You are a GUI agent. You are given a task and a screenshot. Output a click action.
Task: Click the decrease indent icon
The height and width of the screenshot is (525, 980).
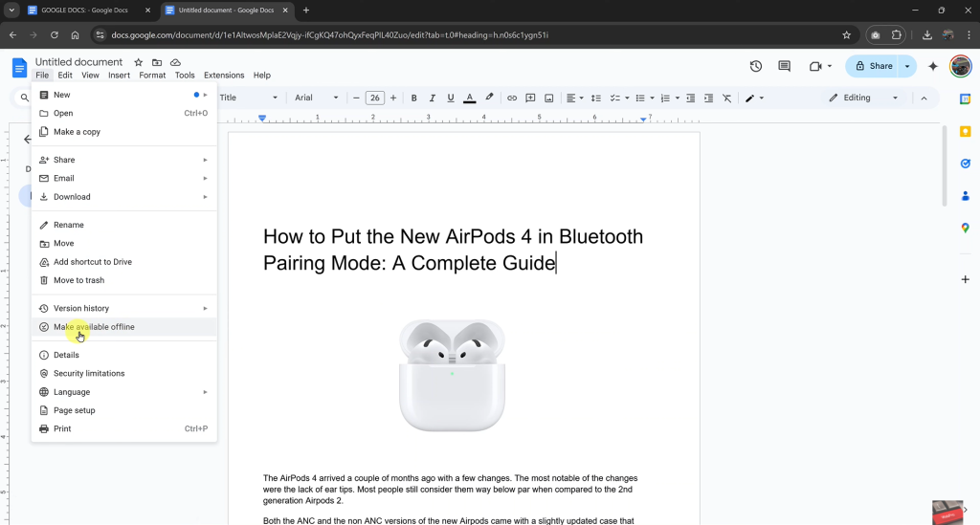click(691, 98)
